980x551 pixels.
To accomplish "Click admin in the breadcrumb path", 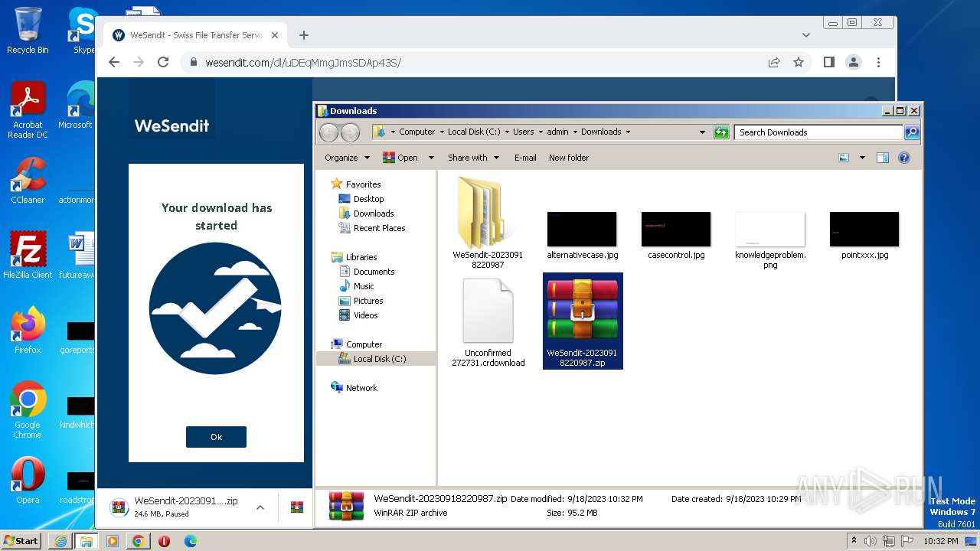I will coord(557,132).
